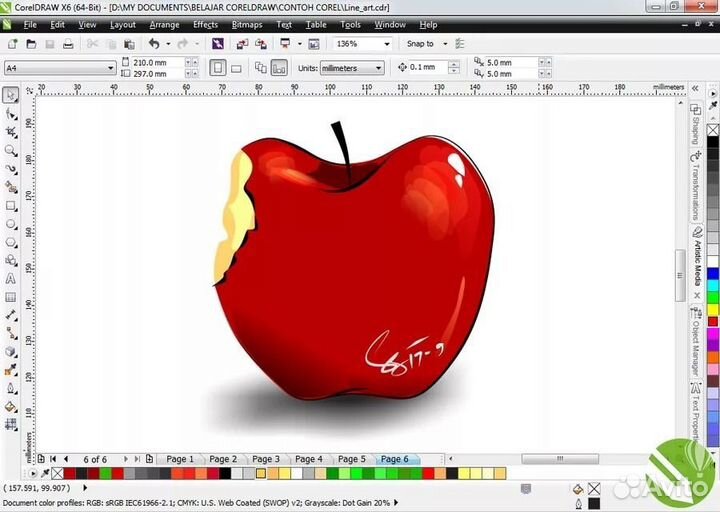The width and height of the screenshot is (720, 512).
Task: Select the Crop tool
Action: coord(11,132)
